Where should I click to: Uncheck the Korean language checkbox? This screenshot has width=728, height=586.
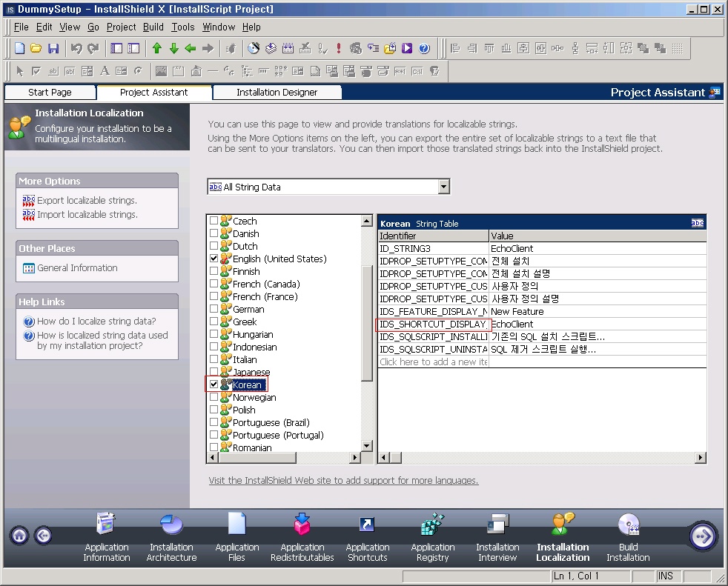pos(214,384)
